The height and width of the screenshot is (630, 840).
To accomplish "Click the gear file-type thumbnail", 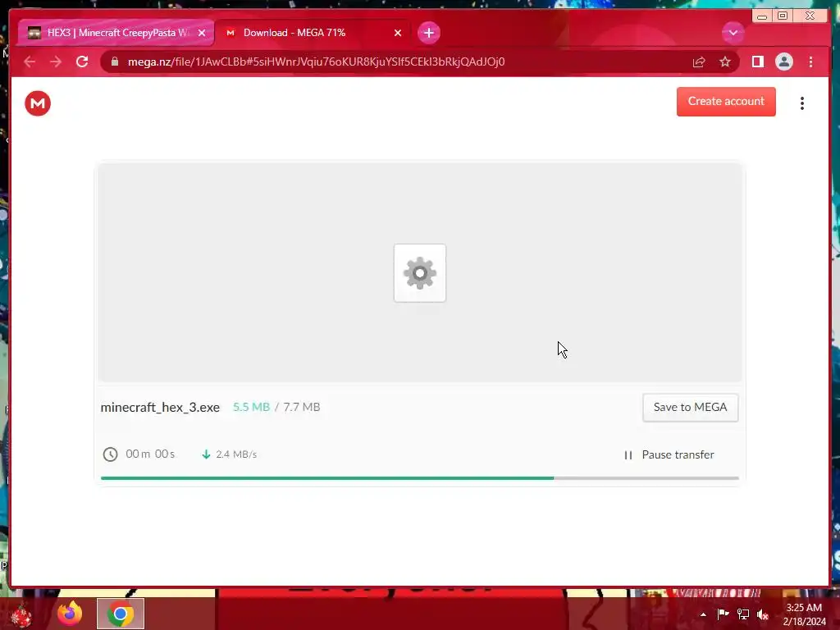I will [x=420, y=273].
